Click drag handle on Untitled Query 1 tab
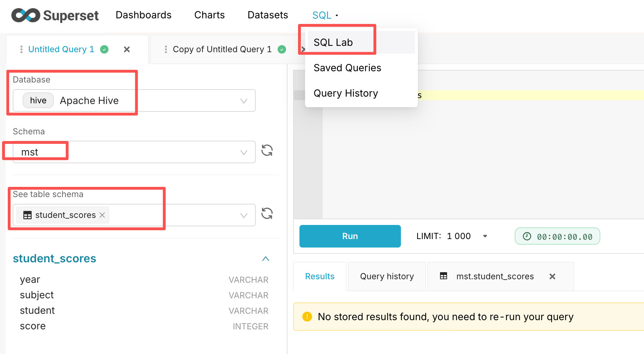Image resolution: width=644 pixels, height=354 pixels. [x=21, y=49]
